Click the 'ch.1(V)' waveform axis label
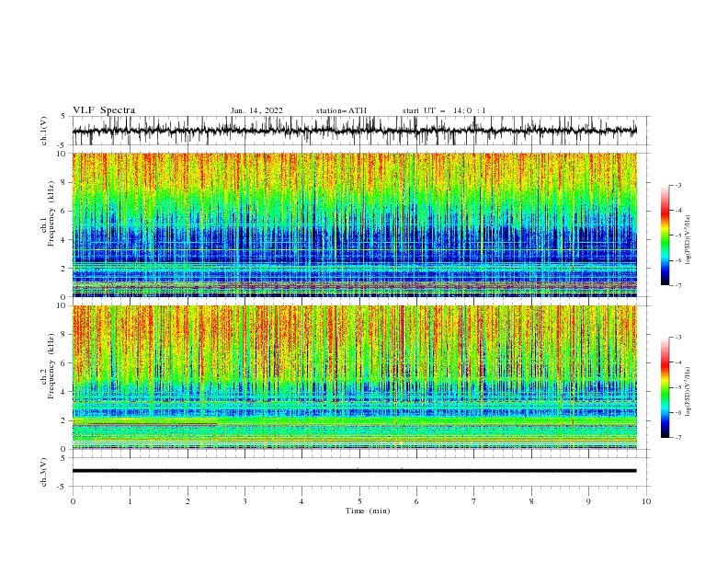 pos(44,131)
